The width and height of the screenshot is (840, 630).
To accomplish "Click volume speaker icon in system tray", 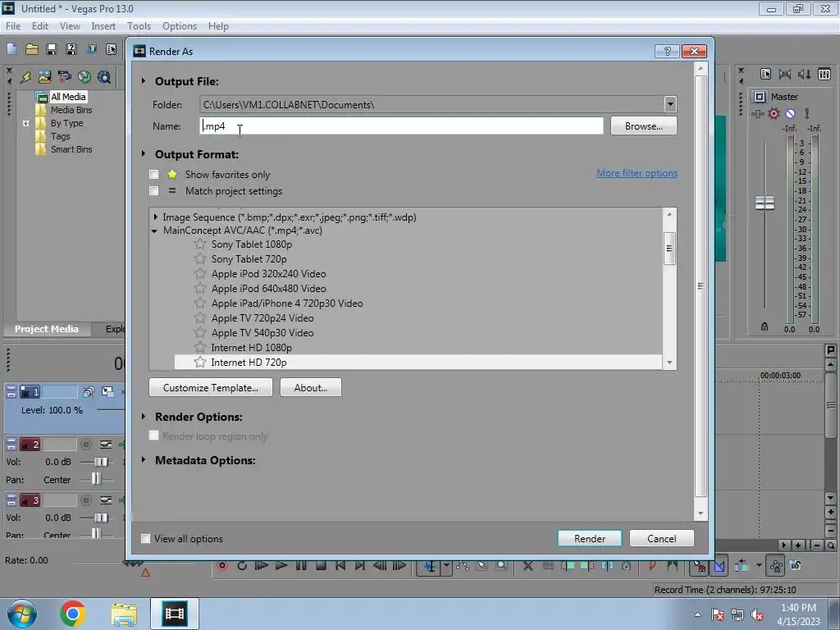I will click(757, 614).
